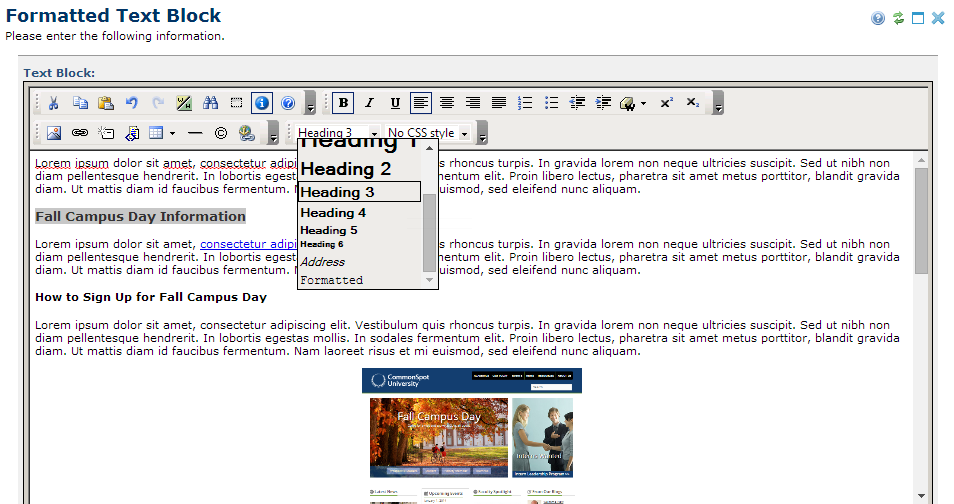
Task: Expand the insert toolbar overflow handle
Action: point(273,133)
